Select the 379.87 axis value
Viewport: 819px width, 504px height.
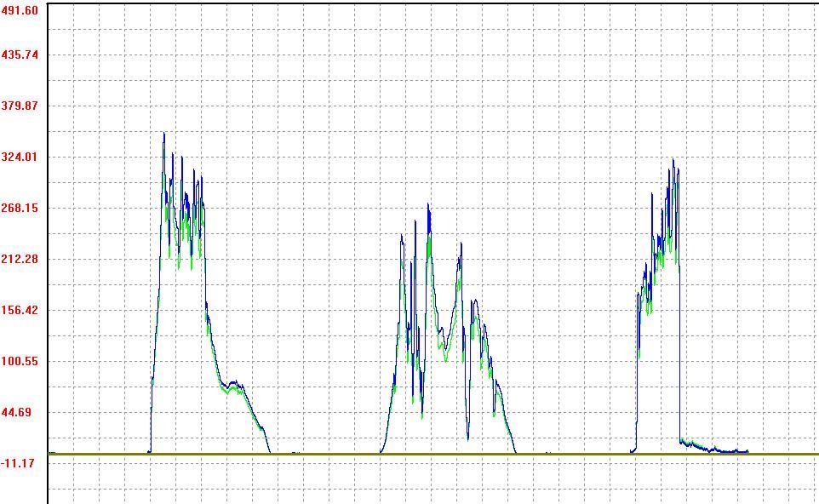[x=20, y=106]
